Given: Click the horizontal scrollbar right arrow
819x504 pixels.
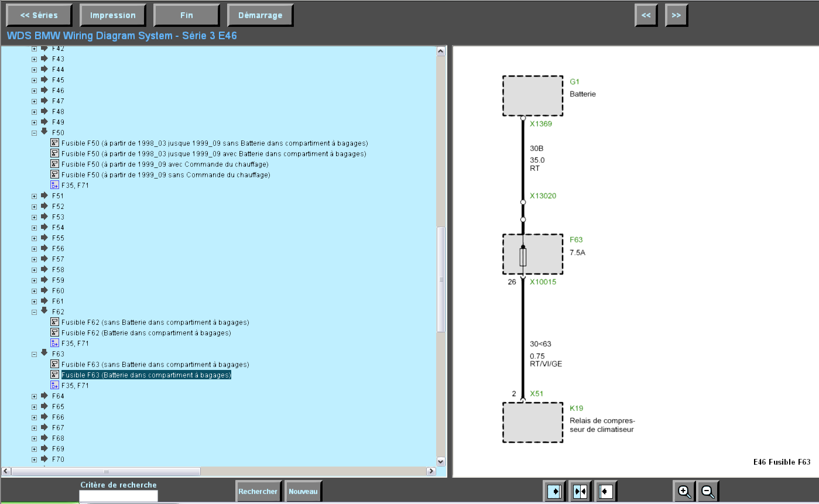Looking at the screenshot, I should pyautogui.click(x=431, y=471).
